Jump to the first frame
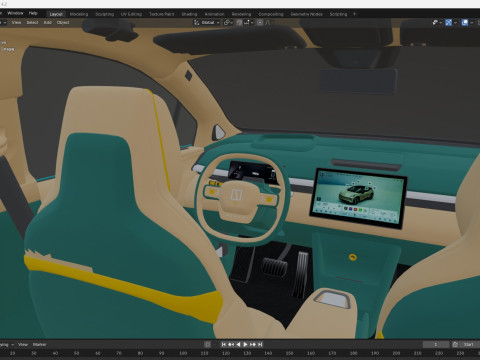 click(224, 344)
